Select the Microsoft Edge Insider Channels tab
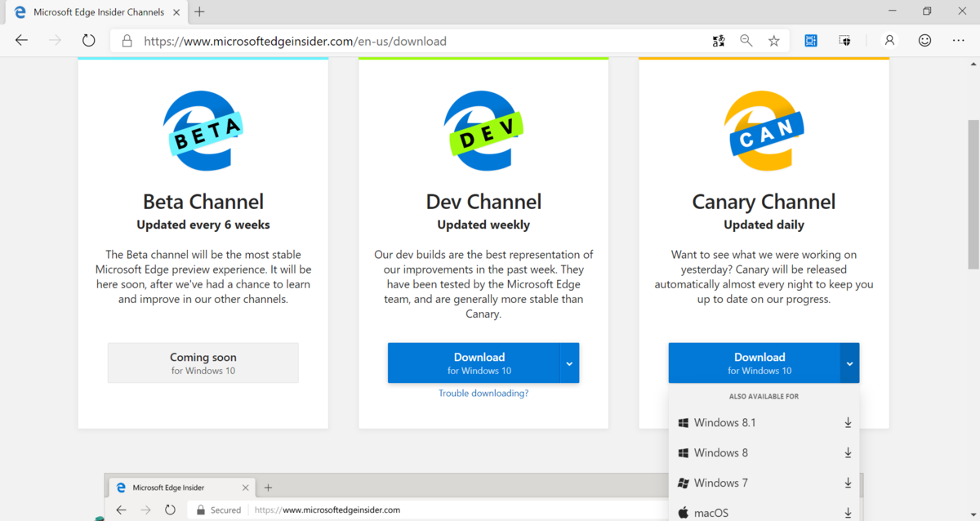The image size is (980, 521). (98, 12)
